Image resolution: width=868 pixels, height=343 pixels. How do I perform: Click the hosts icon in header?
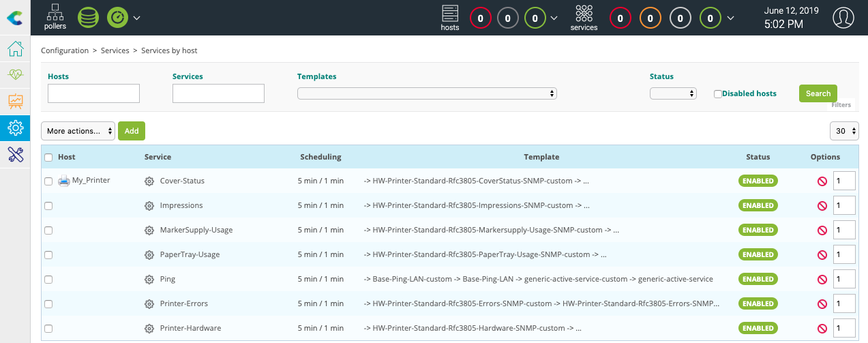450,18
